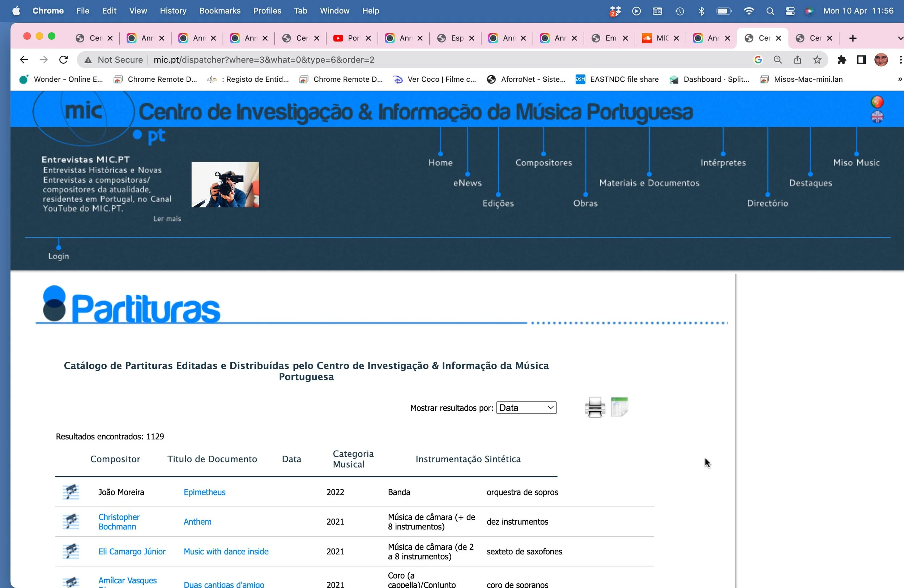This screenshot has width=904, height=588.
Task: Switch language with the British flag icon
Action: pos(877,117)
